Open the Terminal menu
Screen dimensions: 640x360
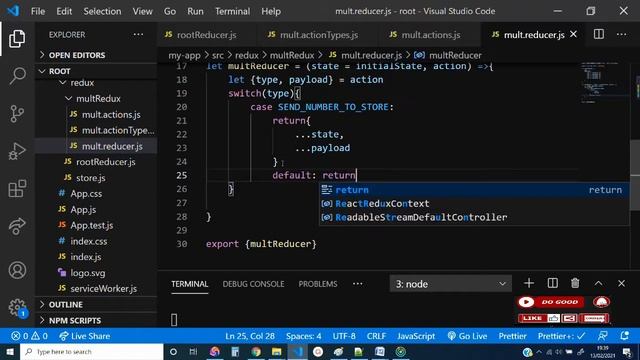tap(233, 11)
